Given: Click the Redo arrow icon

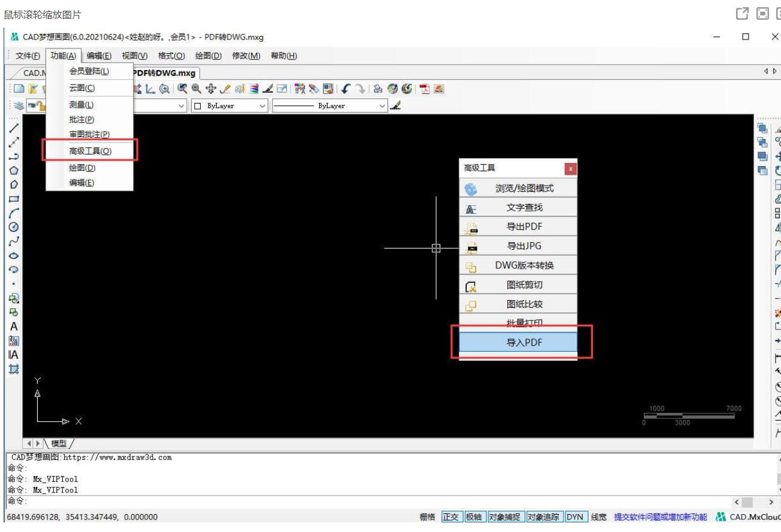Looking at the screenshot, I should click(360, 89).
